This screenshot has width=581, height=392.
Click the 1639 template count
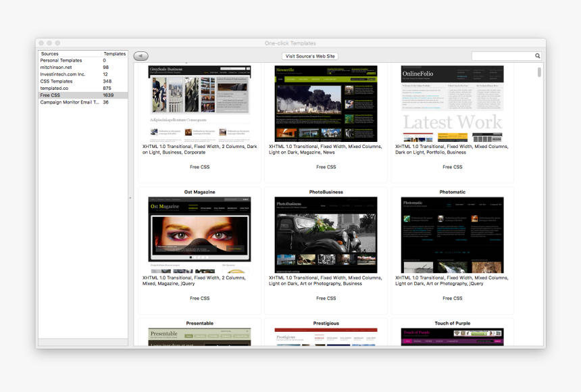tap(108, 95)
